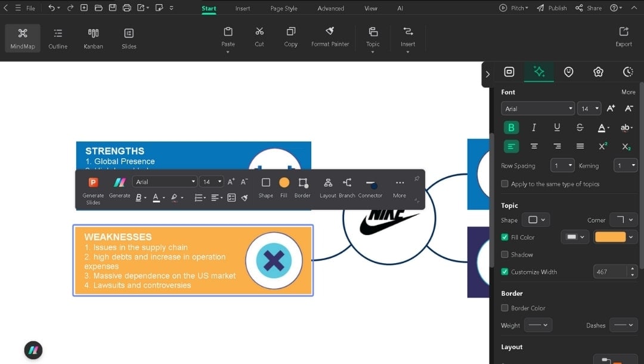Open font size 14 dropdown in side panel

click(589, 109)
